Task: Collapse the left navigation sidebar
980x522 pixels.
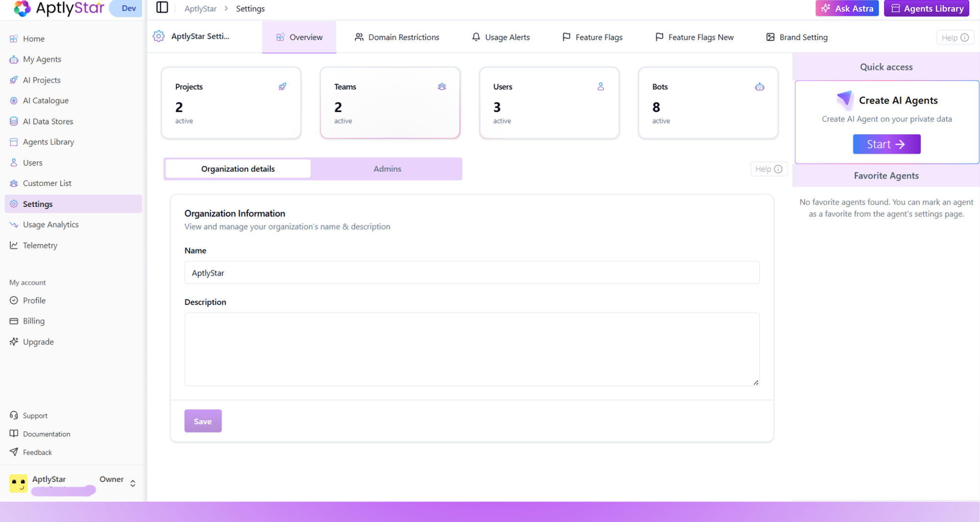Action: pos(162,8)
